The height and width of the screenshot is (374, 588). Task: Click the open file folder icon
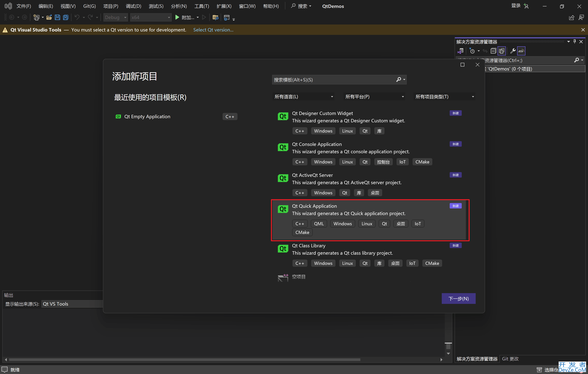coord(49,17)
